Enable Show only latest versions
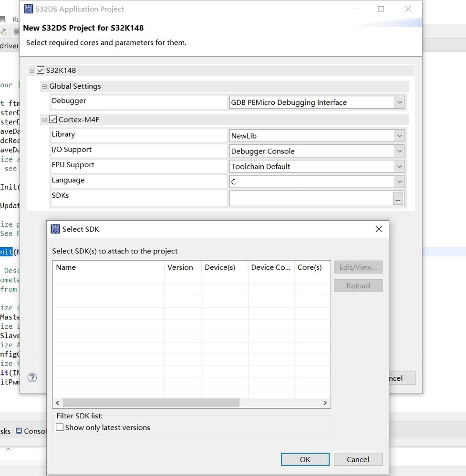The height and width of the screenshot is (476, 466). [x=60, y=427]
